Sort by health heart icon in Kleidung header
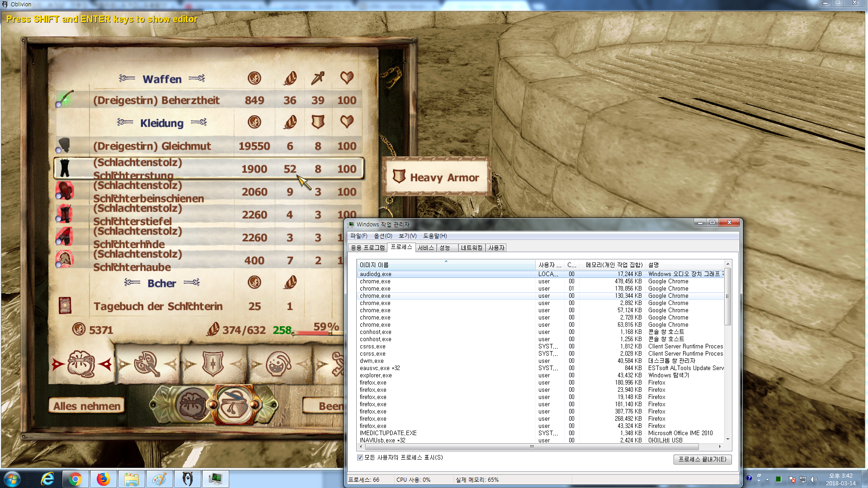 pyautogui.click(x=347, y=122)
